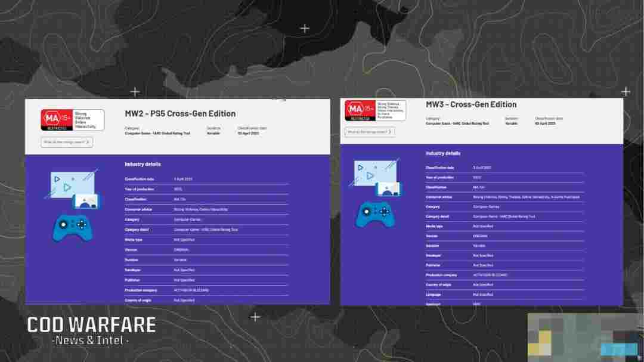
Task: Select 'Classification date' row in MW3 panel
Action: (504, 168)
